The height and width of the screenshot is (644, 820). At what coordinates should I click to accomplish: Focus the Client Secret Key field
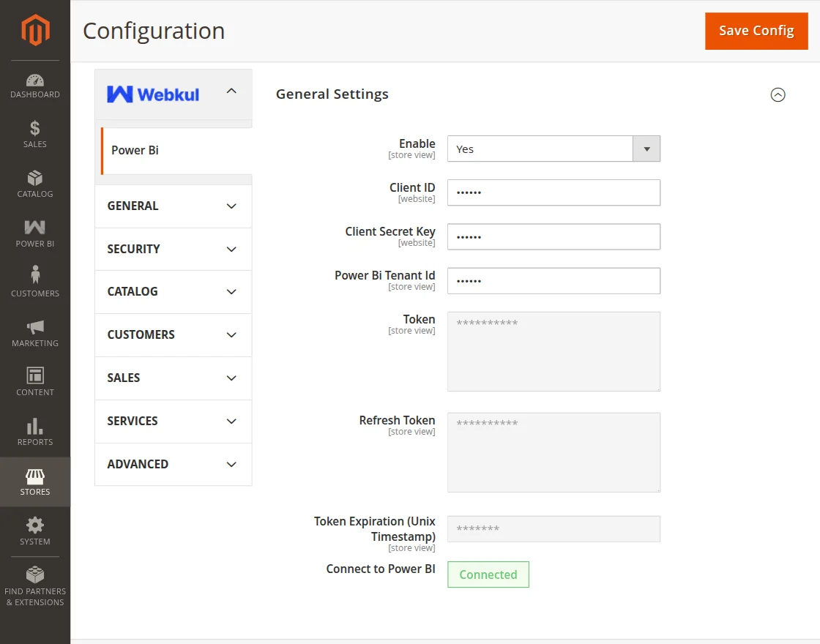click(x=553, y=237)
